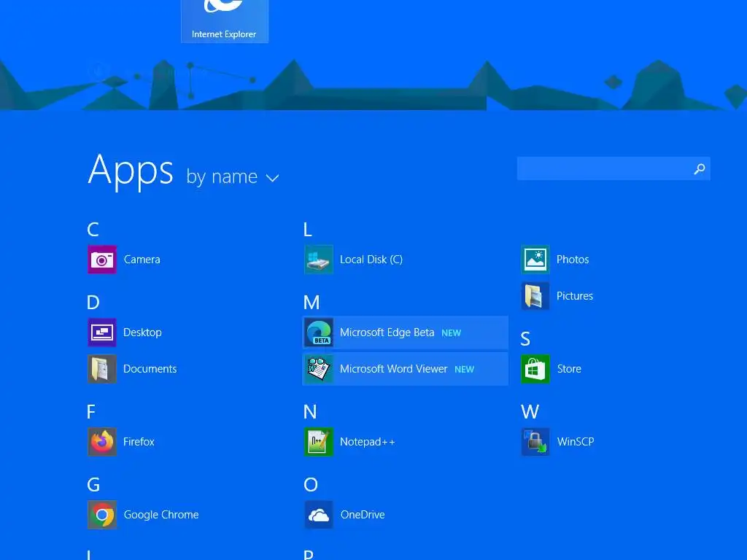
Task: Open the Internet Explorer tile
Action: [x=225, y=21]
